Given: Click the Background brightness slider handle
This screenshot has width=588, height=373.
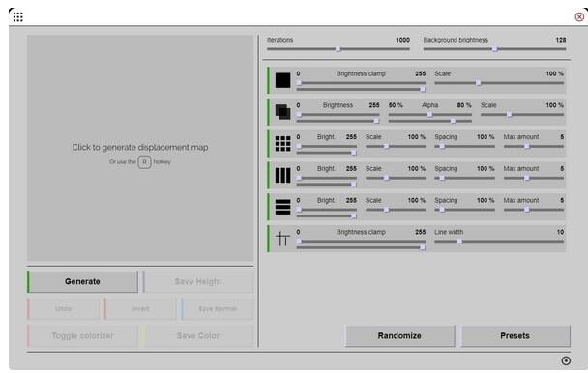Looking at the screenshot, I should (494, 49).
